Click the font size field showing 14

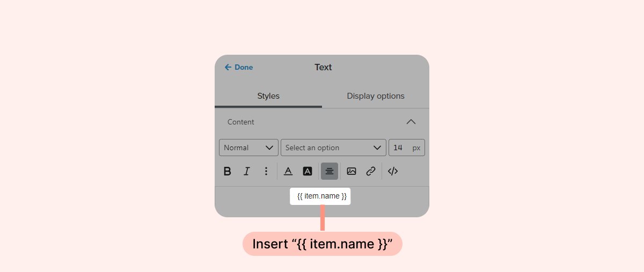coord(398,148)
